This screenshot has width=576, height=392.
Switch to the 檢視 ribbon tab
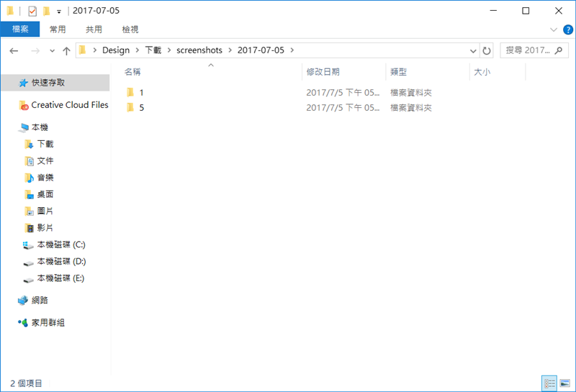(130, 29)
